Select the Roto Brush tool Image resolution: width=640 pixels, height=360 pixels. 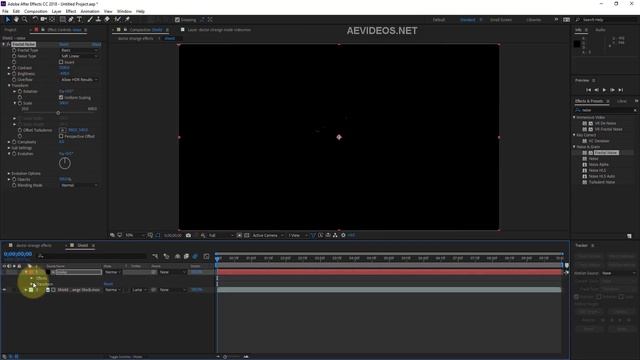click(118, 19)
